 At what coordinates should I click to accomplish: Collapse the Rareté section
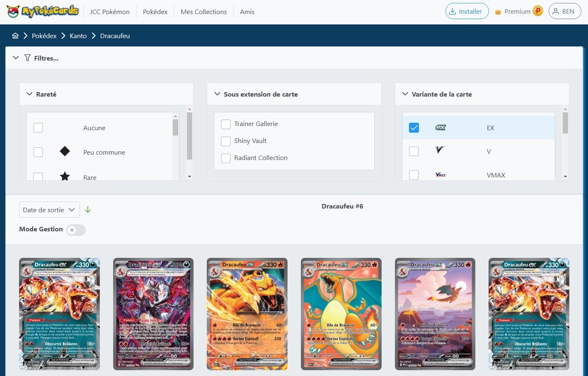coord(29,94)
